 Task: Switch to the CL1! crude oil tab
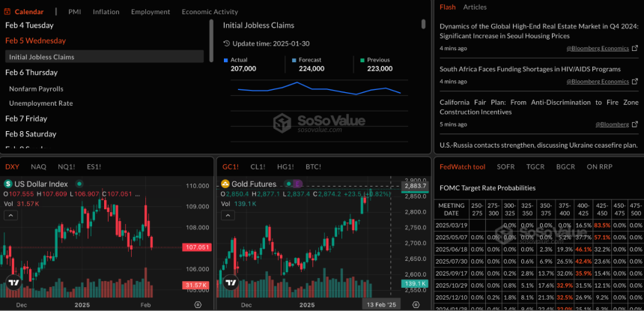pyautogui.click(x=258, y=167)
